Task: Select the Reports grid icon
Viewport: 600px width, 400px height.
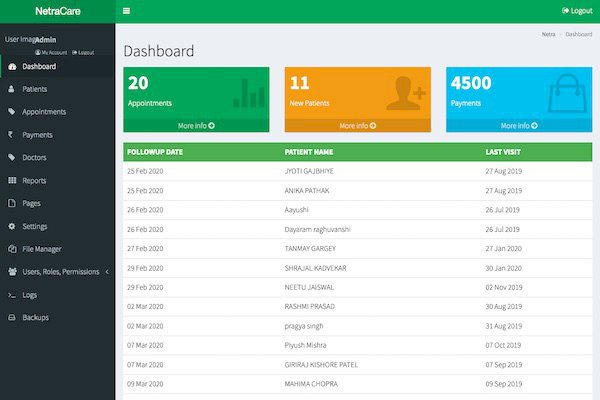Action: pos(12,181)
